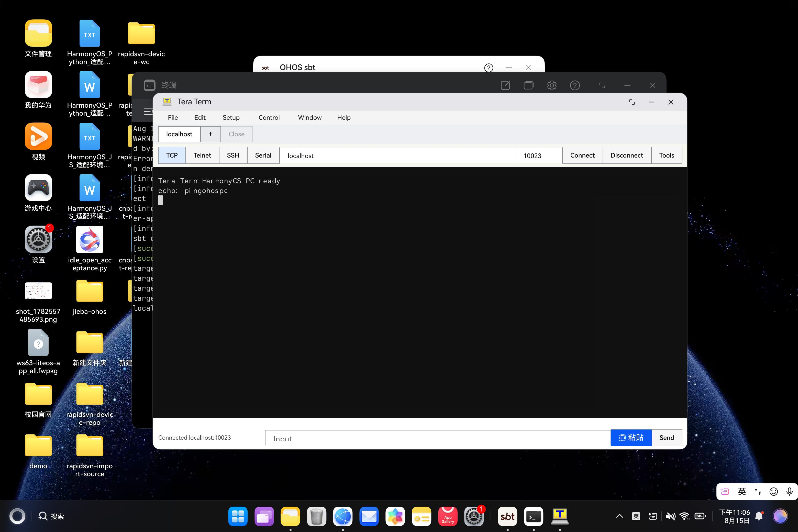Toggle the 英 language mode in input bar
Viewport: 798px width, 532px height.
coord(742,492)
